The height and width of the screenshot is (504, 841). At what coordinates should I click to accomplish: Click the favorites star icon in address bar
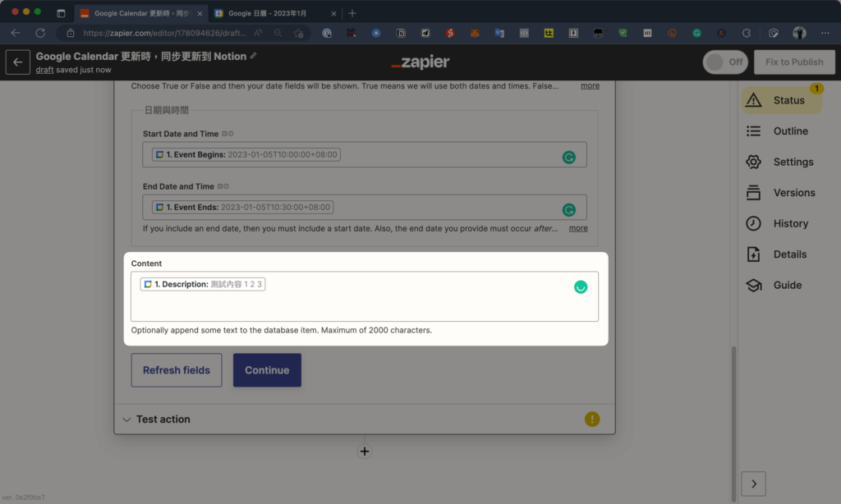point(299,33)
